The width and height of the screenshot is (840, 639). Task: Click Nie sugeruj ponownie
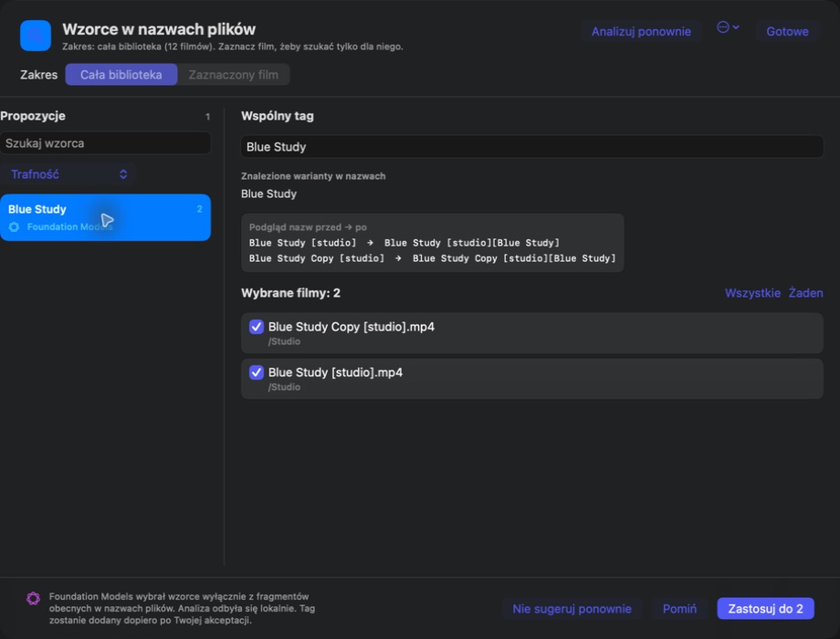click(x=572, y=609)
